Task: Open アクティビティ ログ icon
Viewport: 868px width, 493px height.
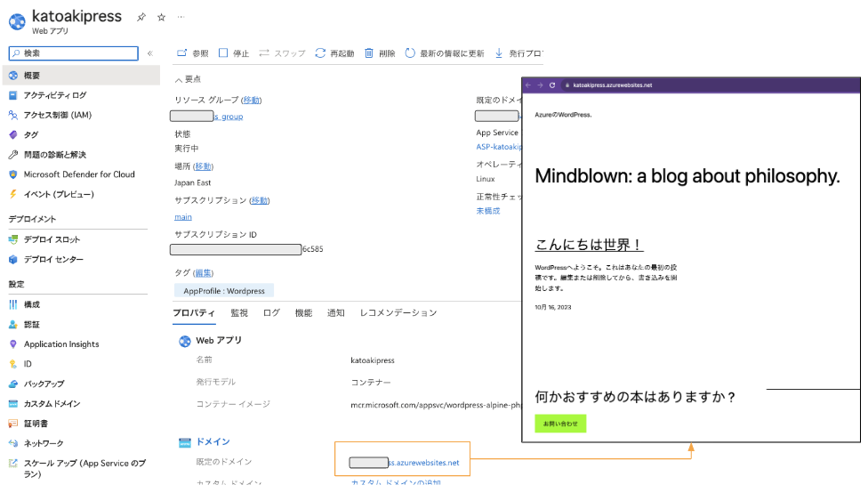Action: coord(13,95)
